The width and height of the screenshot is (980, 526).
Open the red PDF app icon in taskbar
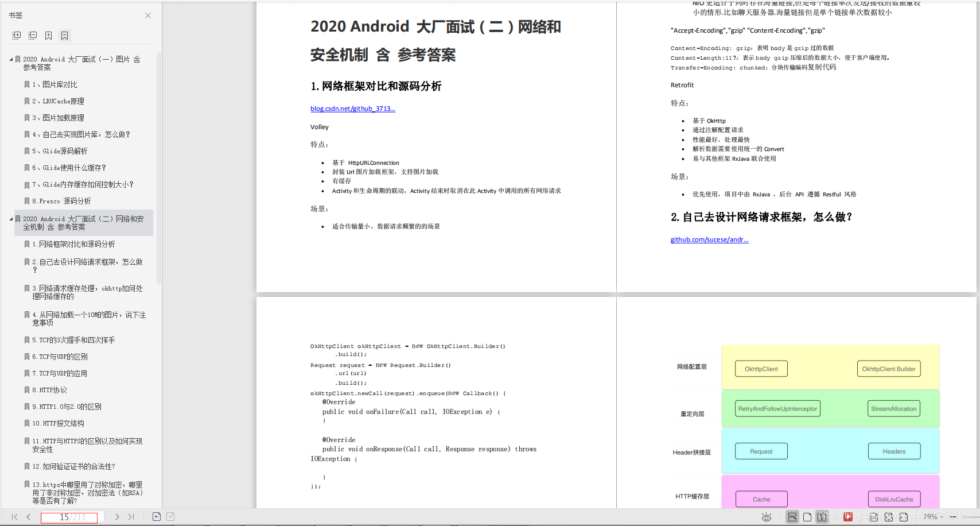pos(847,517)
